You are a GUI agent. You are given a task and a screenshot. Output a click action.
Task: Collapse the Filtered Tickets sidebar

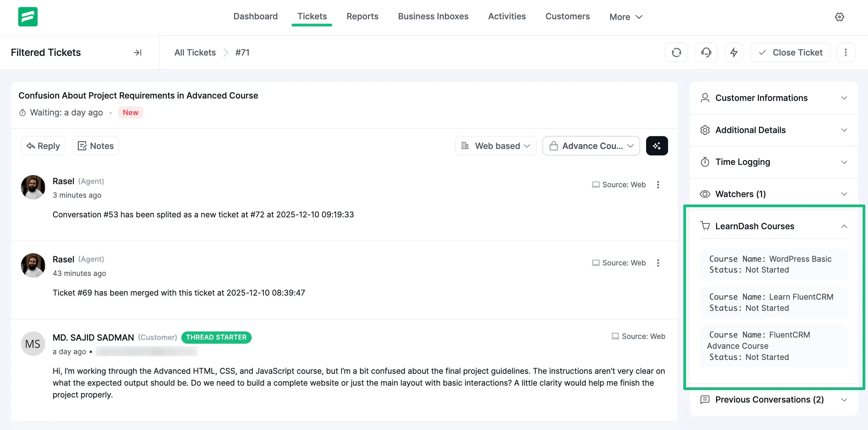137,52
